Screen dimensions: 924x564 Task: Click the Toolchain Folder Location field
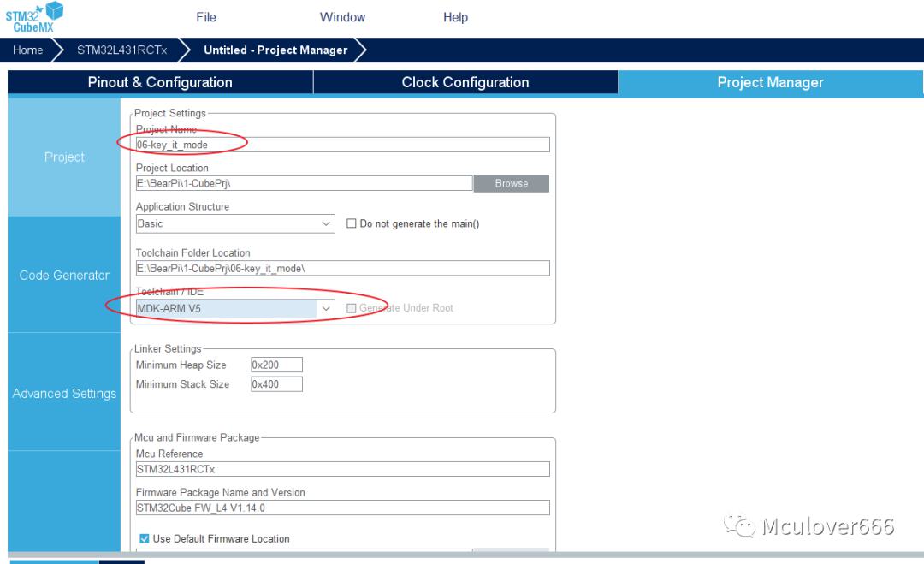click(342, 268)
